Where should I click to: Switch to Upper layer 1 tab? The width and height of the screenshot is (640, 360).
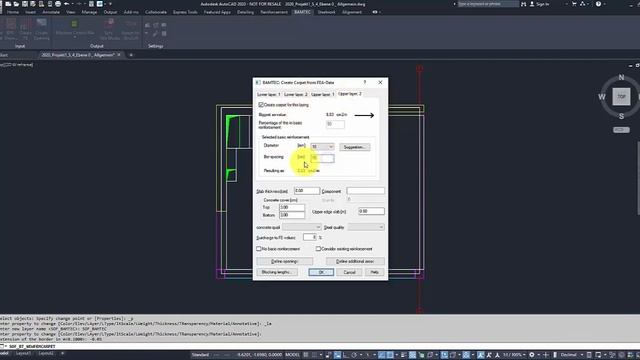click(x=322, y=94)
